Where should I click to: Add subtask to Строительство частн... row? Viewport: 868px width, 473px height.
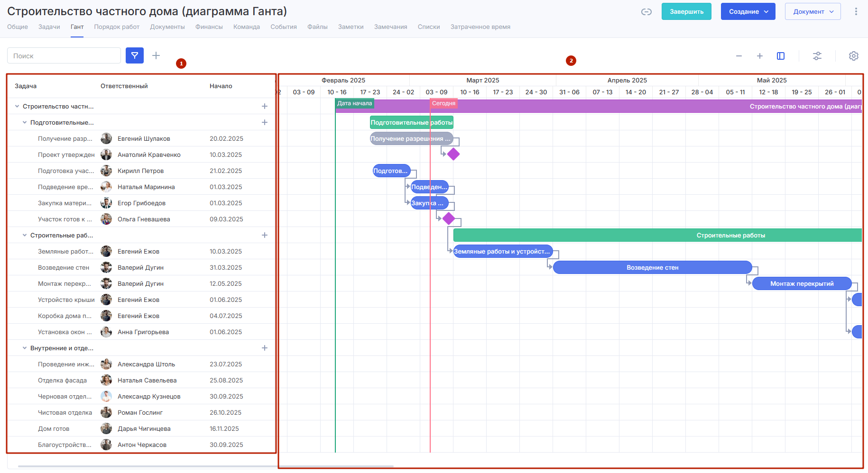pos(265,106)
